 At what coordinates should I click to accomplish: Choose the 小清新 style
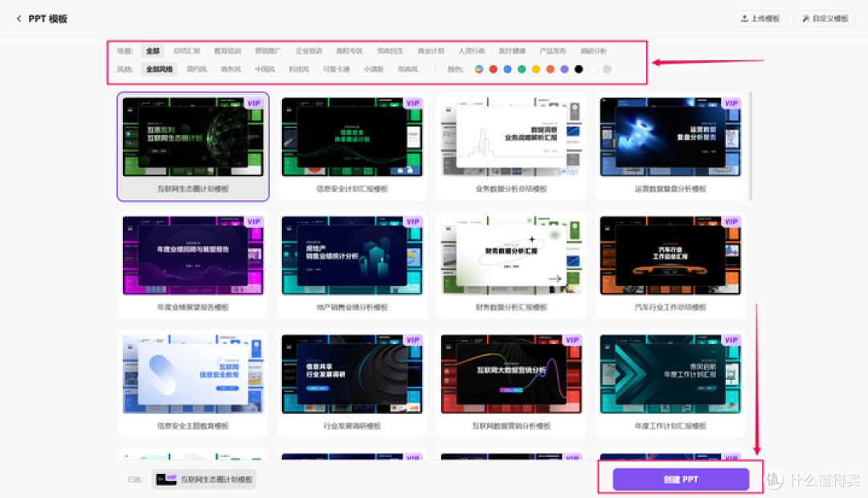tap(374, 69)
